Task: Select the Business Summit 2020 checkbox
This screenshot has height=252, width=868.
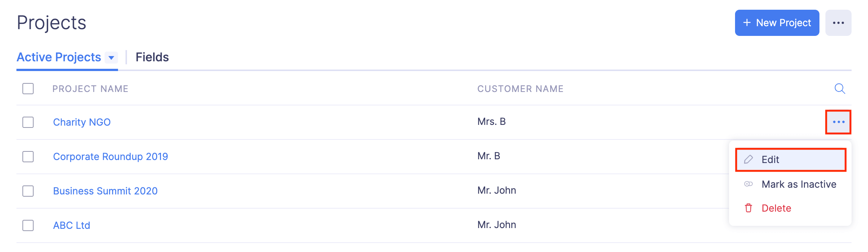Action: pos(28,191)
